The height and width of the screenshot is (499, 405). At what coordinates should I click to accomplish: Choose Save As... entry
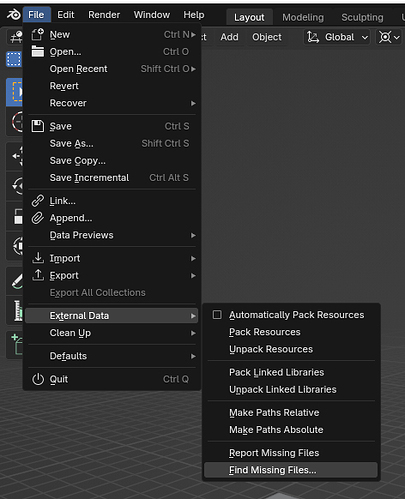tap(112, 143)
